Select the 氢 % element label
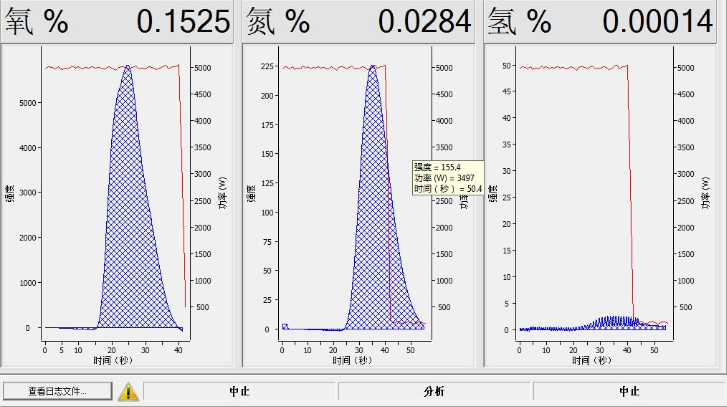 click(x=519, y=22)
